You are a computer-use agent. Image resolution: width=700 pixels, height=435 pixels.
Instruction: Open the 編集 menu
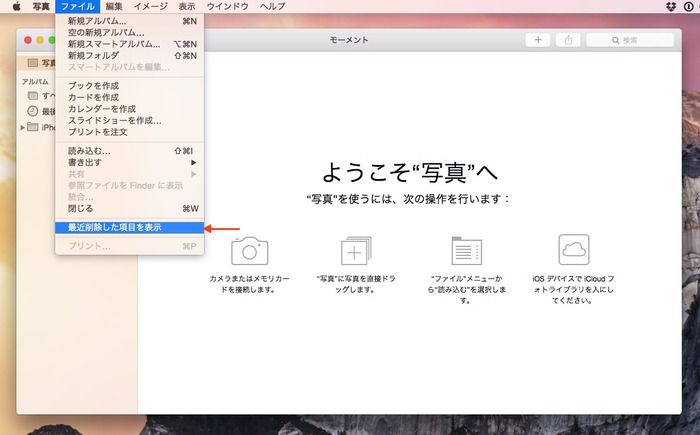pos(114,6)
